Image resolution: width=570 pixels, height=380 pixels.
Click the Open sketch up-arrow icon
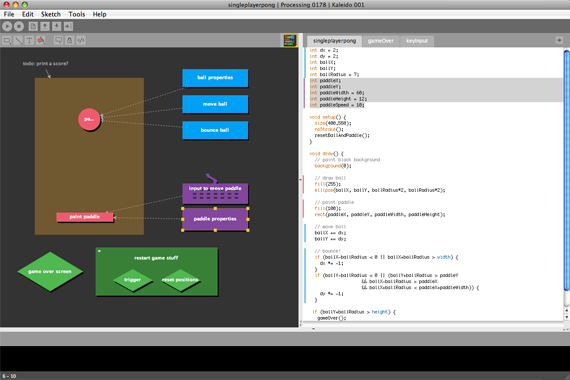point(45,26)
